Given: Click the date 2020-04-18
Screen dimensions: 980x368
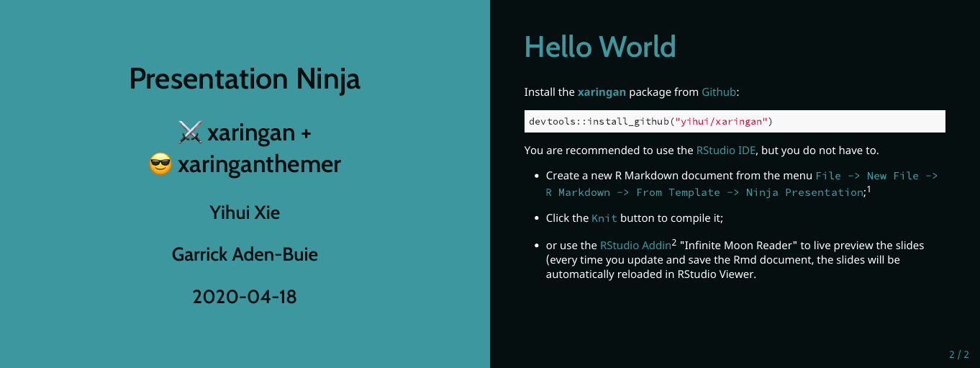Looking at the screenshot, I should (x=245, y=296).
